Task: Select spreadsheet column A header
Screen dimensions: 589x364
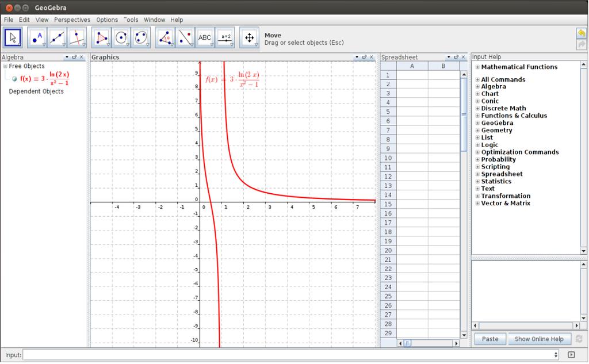Action: click(x=412, y=66)
